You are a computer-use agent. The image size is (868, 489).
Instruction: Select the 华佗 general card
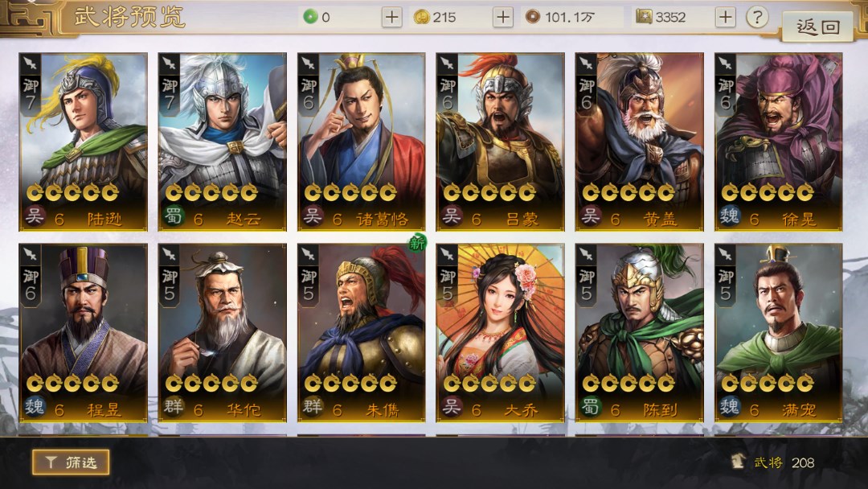(222, 332)
